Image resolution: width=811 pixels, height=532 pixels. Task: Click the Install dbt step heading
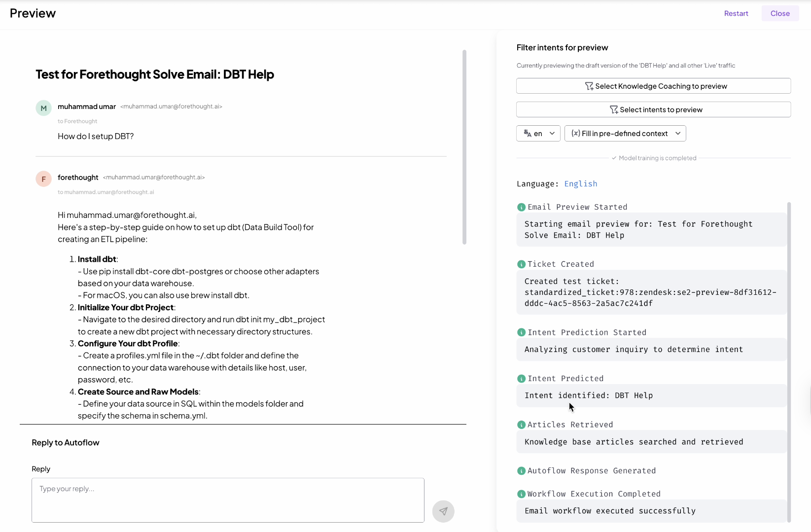click(97, 259)
